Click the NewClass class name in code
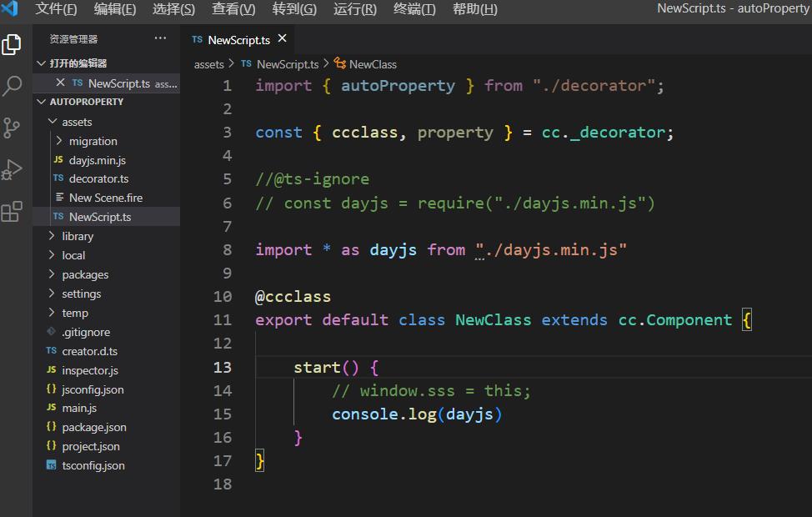Viewport: 812px width, 517px height. click(x=493, y=320)
